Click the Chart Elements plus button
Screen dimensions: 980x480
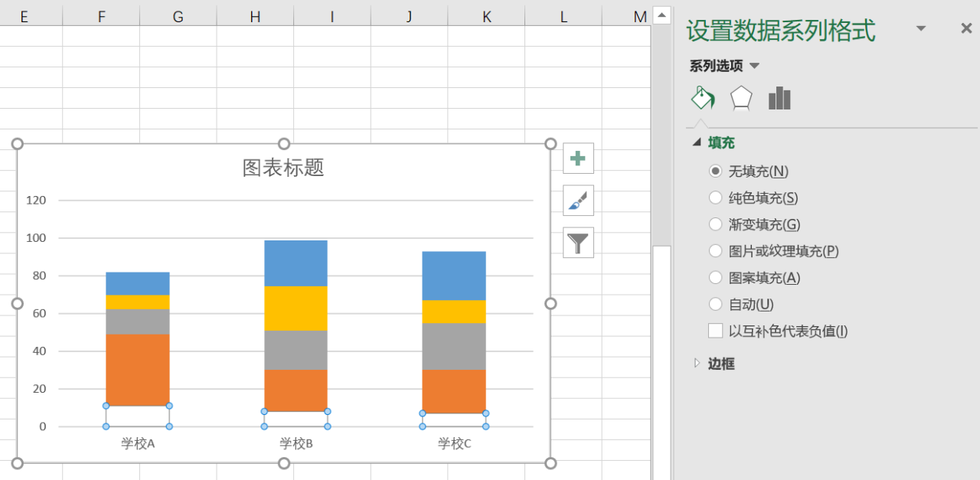click(x=578, y=158)
